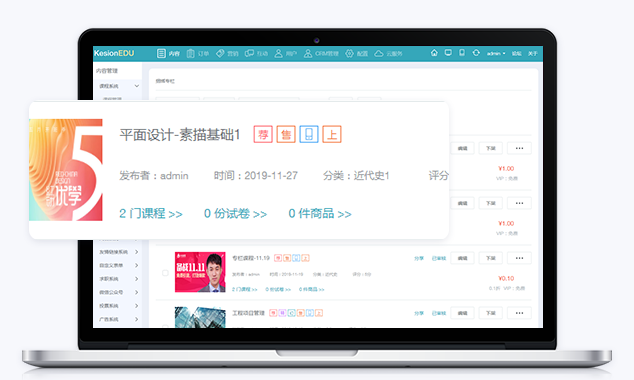Open 2 门课程 link under 专栏课程-11.19

[244, 289]
